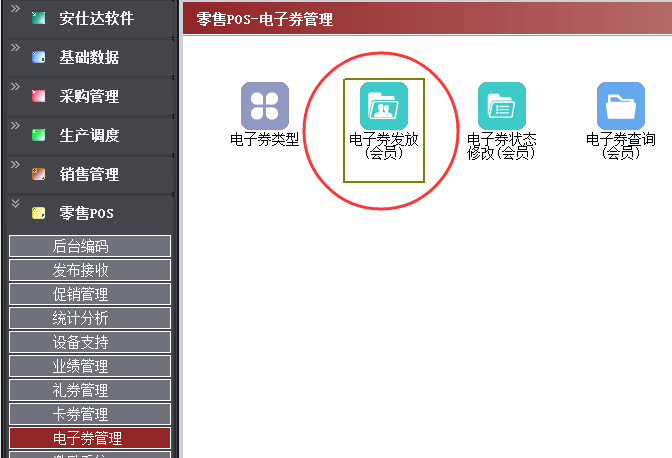Image resolution: width=672 pixels, height=458 pixels.
Task: Open the 卡券管理 submenu
Action: [90, 414]
